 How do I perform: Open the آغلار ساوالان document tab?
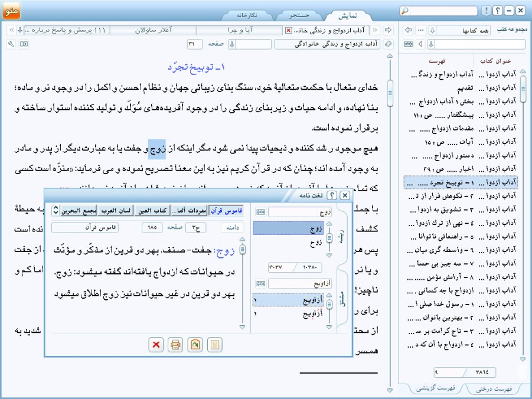pyautogui.click(x=154, y=31)
